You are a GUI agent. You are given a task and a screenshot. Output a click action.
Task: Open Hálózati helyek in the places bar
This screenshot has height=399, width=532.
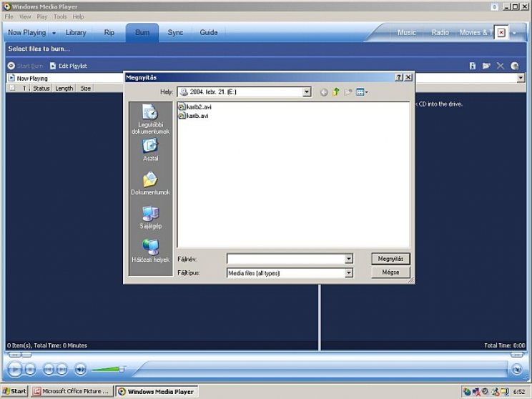click(150, 251)
